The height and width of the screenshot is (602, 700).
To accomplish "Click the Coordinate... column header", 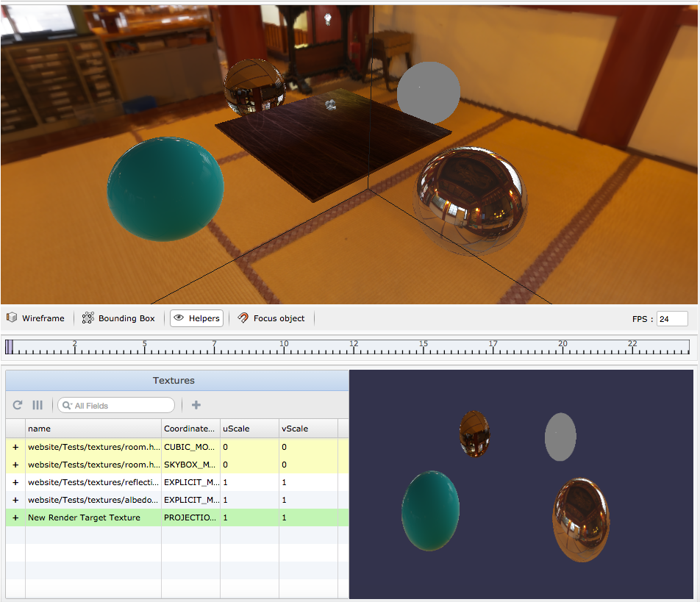I will coord(190,429).
